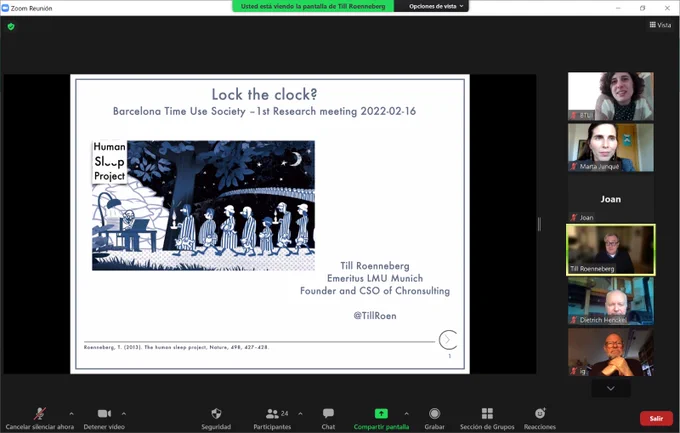
Task: Change layout with Vista grid button
Action: tap(660, 25)
